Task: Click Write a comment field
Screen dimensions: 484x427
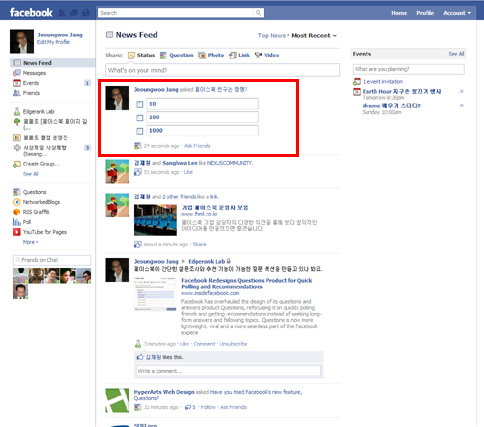Action: tap(229, 371)
